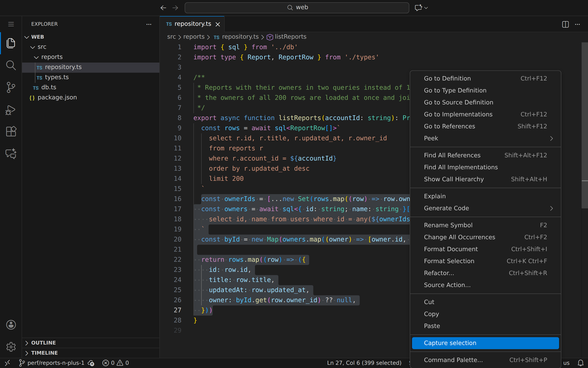Open the Manage gear icon

[11, 347]
